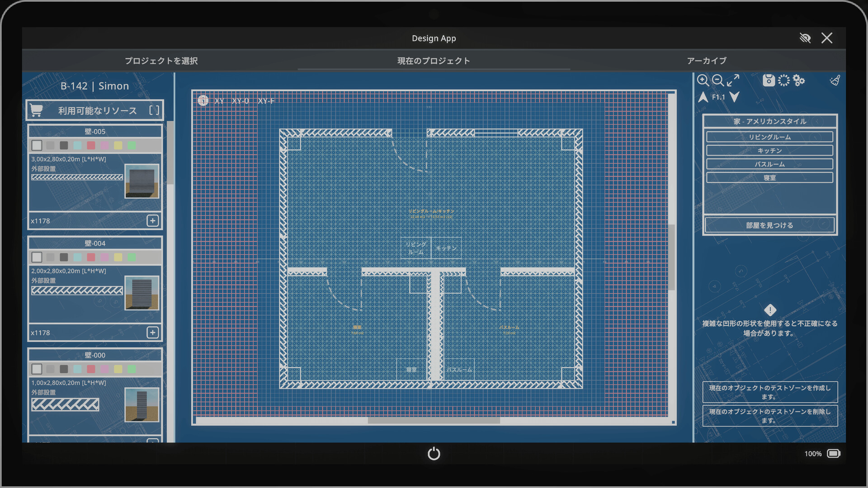Click the warning diamond icon

pos(770,310)
